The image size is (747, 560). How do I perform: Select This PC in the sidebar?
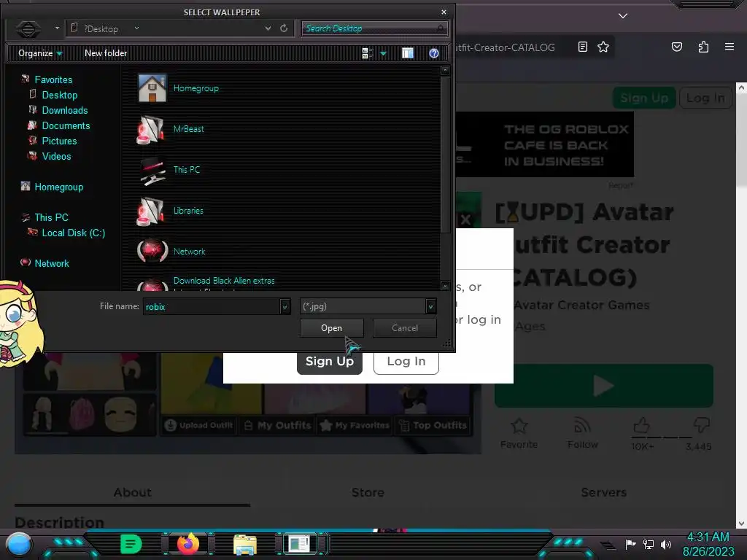point(52,217)
